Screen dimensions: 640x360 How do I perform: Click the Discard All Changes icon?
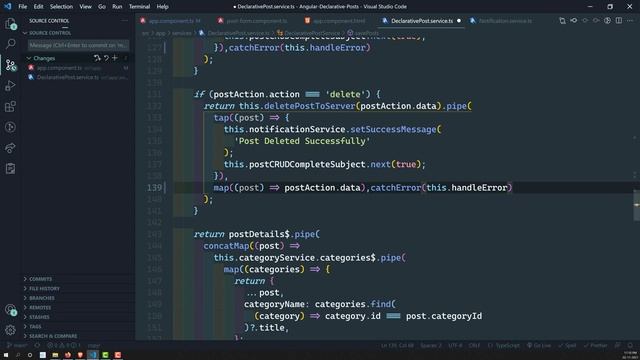(106, 58)
